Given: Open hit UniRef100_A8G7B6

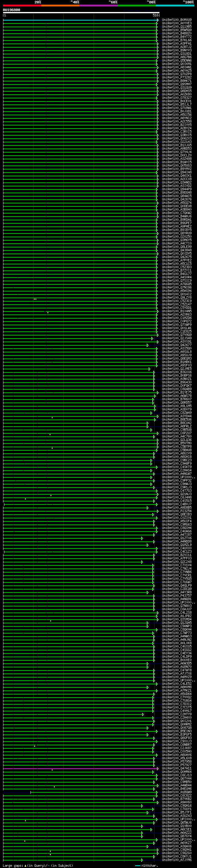Looking at the screenshot, I should pyautogui.click(x=177, y=57).
